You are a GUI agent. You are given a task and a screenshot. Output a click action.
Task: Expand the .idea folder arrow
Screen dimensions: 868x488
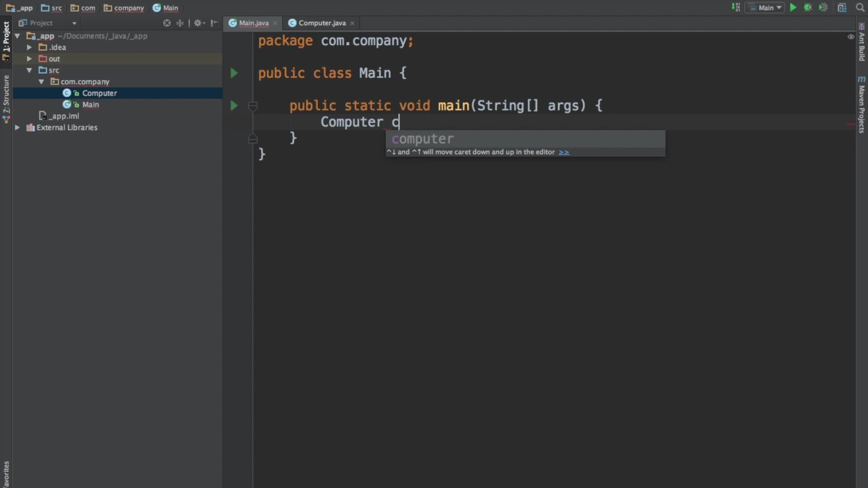pyautogui.click(x=29, y=47)
